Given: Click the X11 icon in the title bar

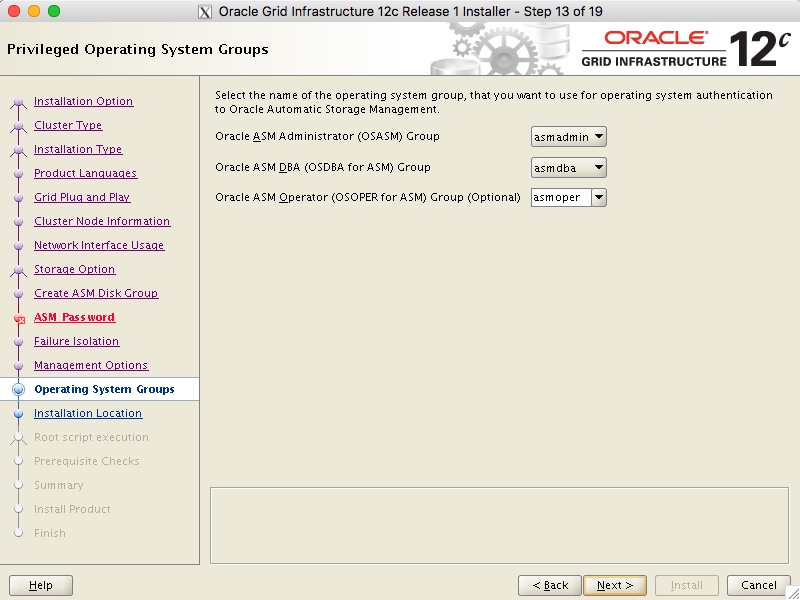Looking at the screenshot, I should 201,12.
